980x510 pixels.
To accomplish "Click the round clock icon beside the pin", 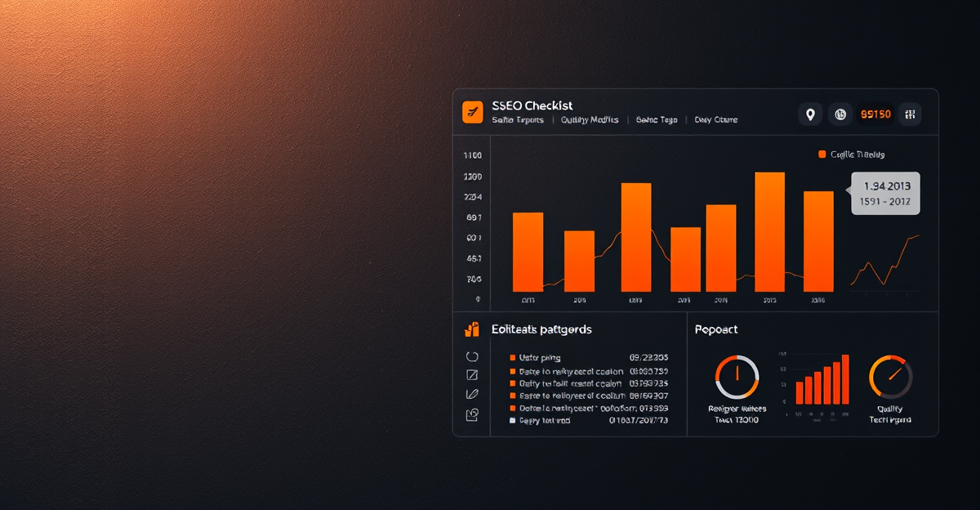I will pos(840,114).
